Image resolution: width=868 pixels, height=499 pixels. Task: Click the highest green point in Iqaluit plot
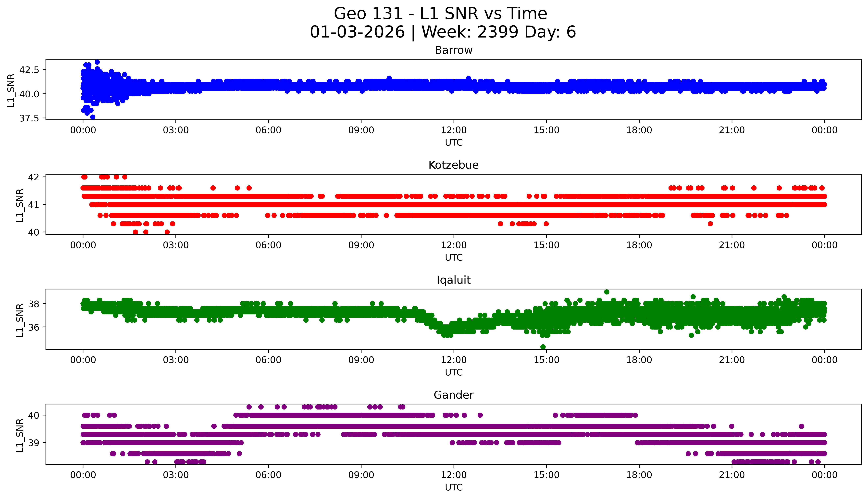(607, 292)
